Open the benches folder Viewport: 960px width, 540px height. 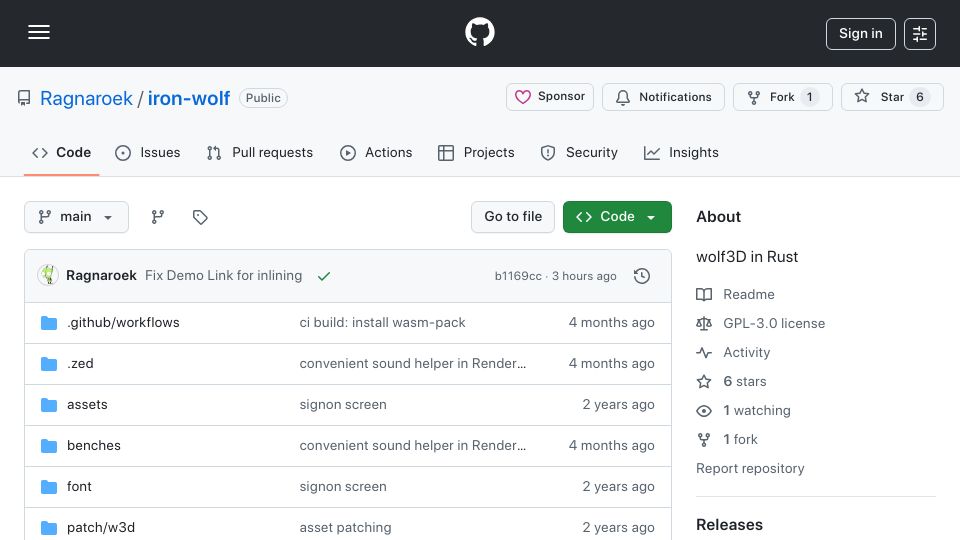coord(94,446)
